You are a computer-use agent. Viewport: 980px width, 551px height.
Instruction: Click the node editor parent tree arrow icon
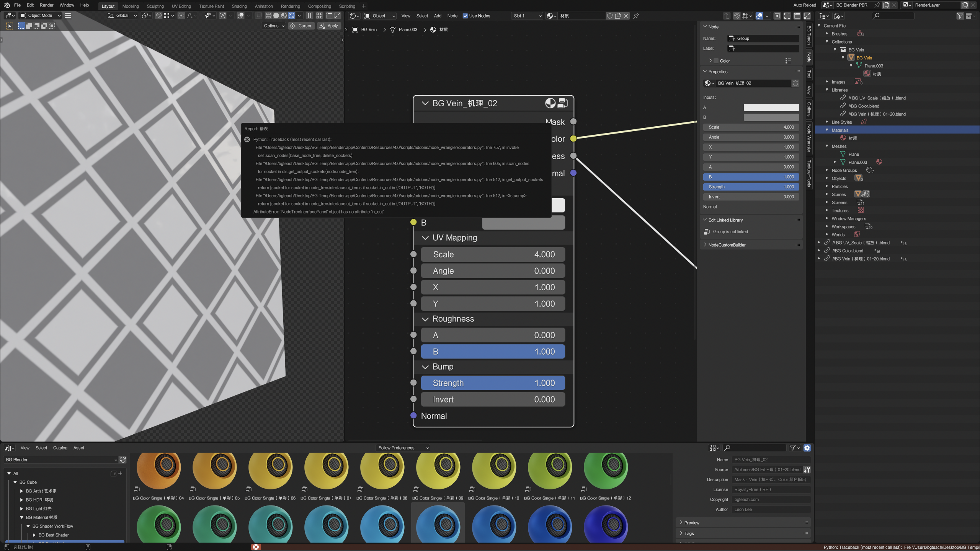click(726, 16)
